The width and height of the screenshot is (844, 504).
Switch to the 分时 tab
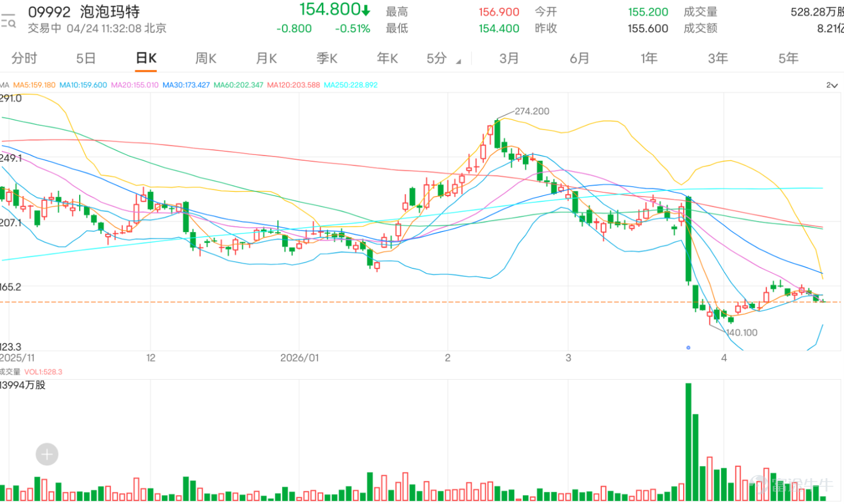click(24, 58)
